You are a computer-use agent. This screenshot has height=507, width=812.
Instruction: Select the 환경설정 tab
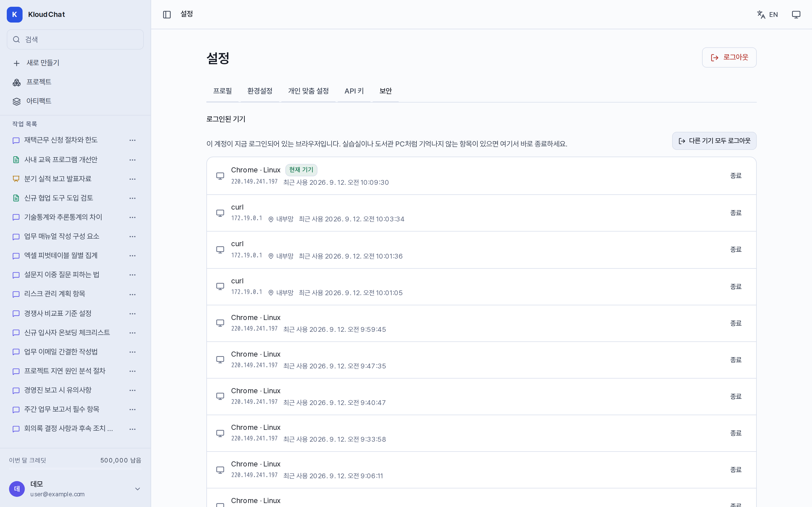point(260,91)
